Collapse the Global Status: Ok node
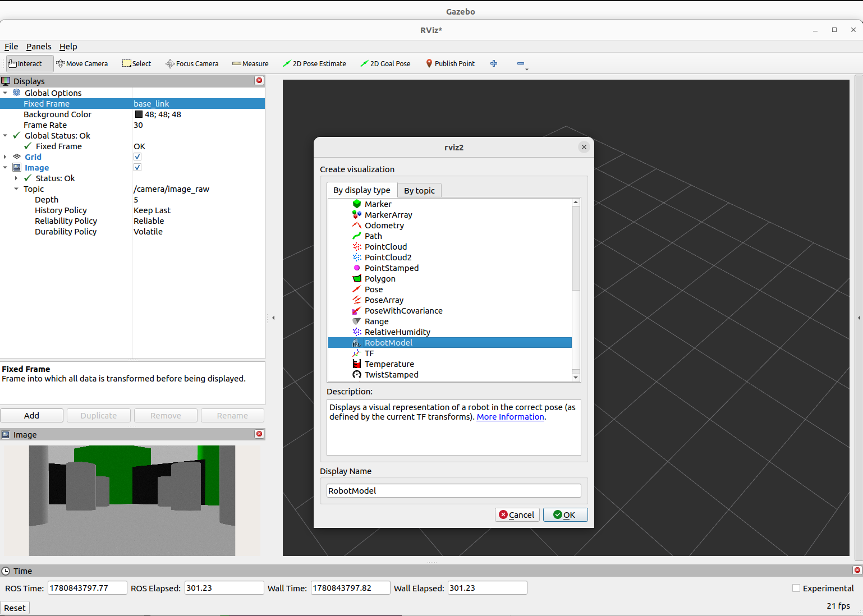Screen dimensions: 863x616 pos(5,135)
